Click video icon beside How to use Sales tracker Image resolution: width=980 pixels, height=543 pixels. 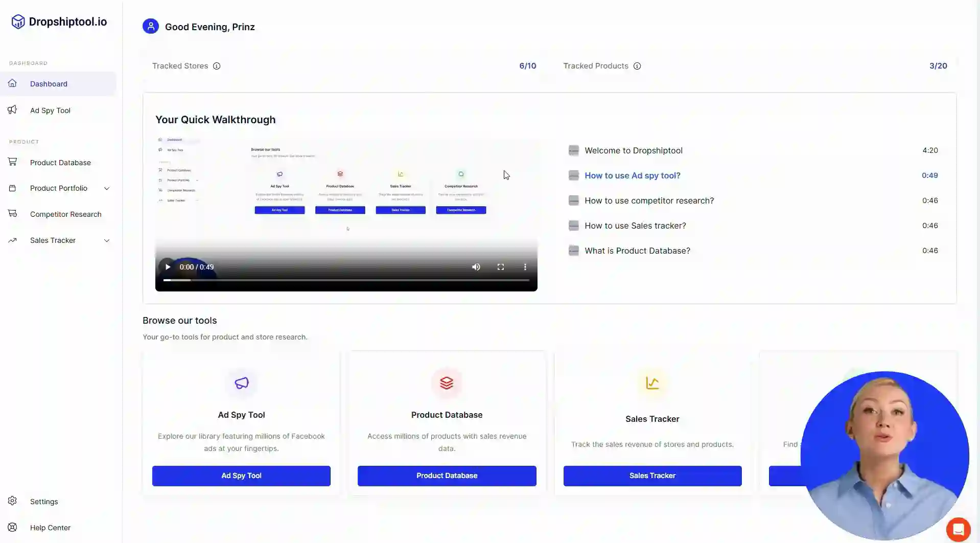pyautogui.click(x=574, y=225)
